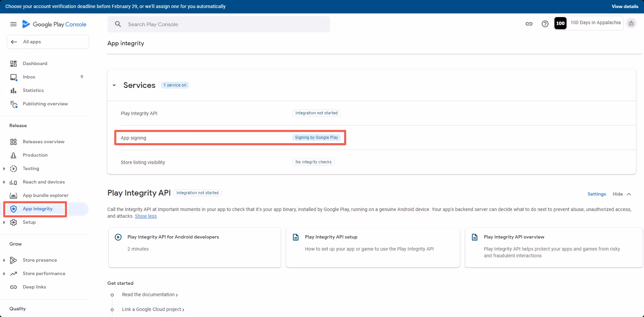644x317 pixels.
Task: Collapse the Play Integrity API section chevron
Action: pyautogui.click(x=629, y=194)
